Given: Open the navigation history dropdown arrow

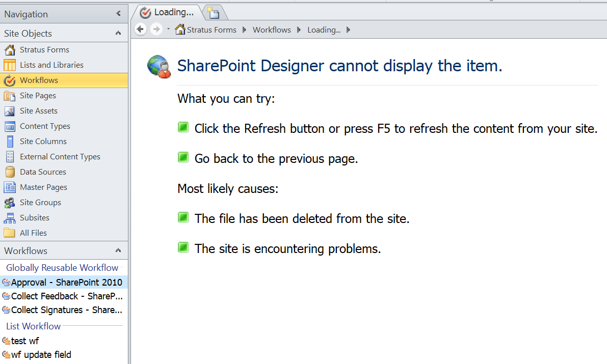Looking at the screenshot, I should 168,29.
